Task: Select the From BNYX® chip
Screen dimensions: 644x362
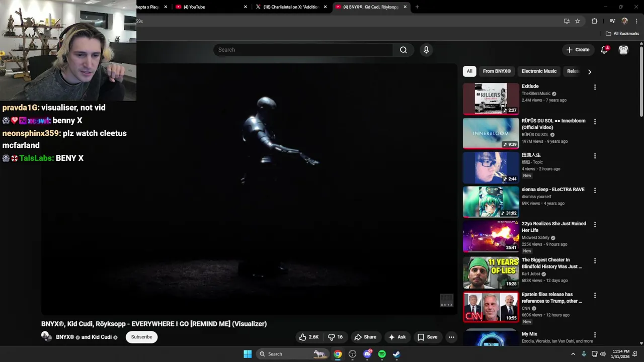Action: pos(497,71)
